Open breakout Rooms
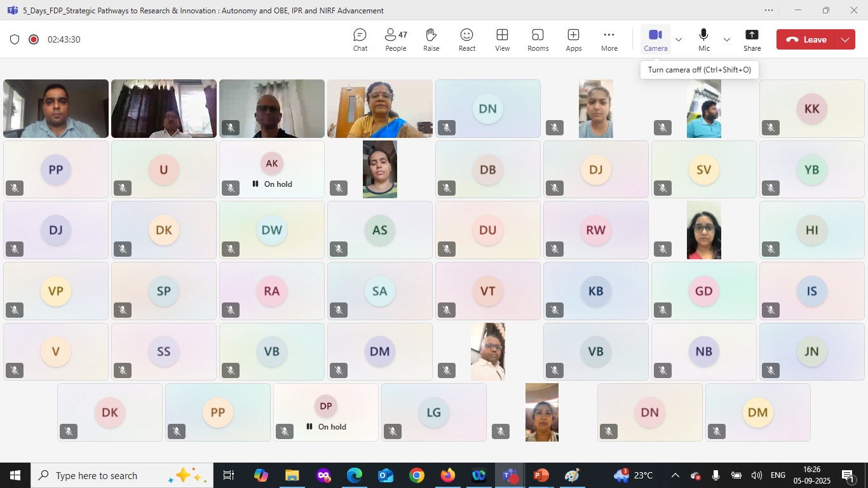 (538, 39)
